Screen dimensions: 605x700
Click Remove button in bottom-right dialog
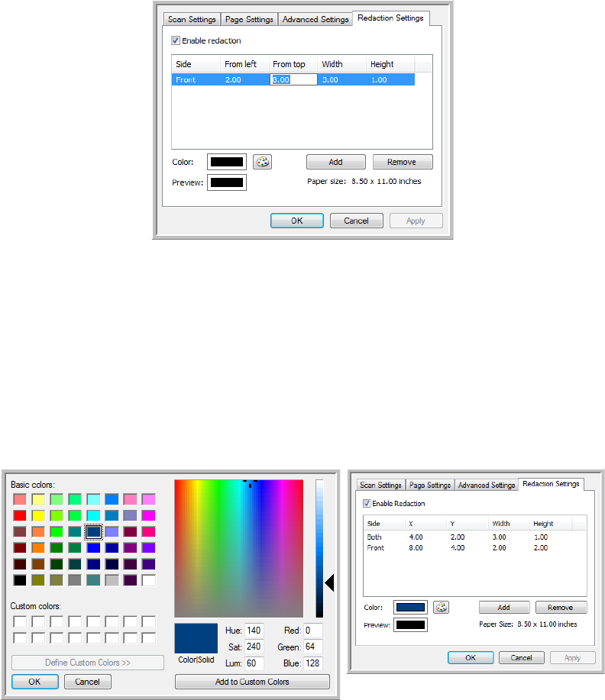pyautogui.click(x=561, y=607)
